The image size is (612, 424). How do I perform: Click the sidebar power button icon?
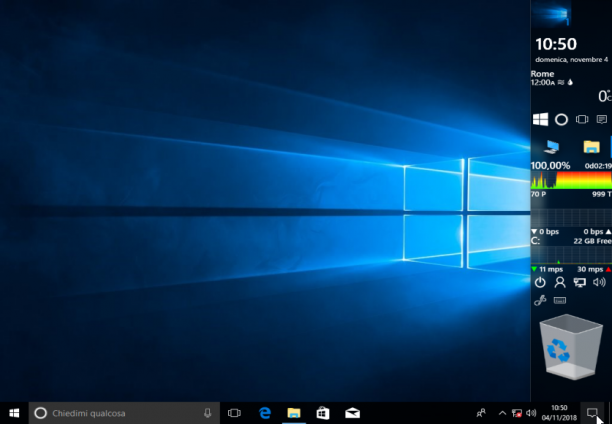click(540, 282)
